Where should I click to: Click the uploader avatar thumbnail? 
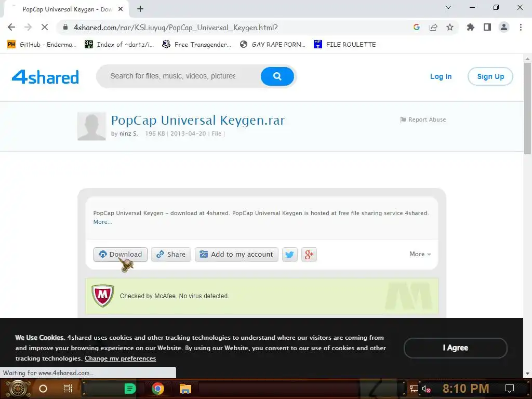tap(91, 126)
